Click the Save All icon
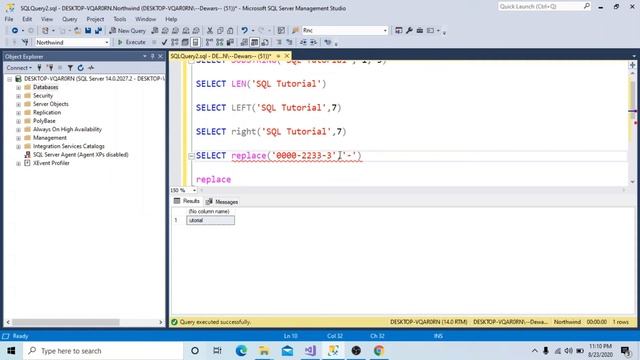Viewport: 640px width, 360px height. [98, 31]
